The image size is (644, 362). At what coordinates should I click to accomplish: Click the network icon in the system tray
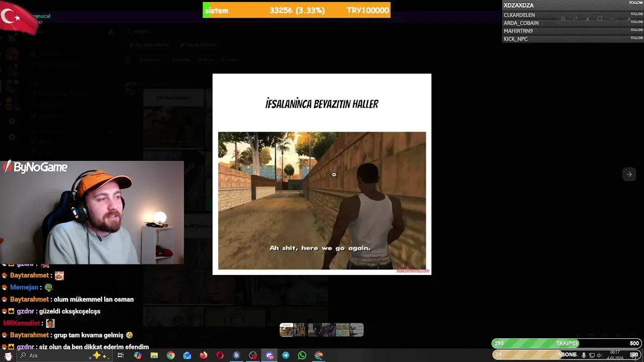592,355
